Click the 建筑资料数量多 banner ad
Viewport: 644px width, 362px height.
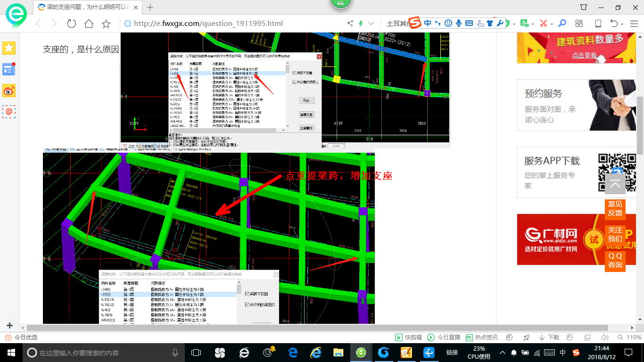pyautogui.click(x=577, y=48)
